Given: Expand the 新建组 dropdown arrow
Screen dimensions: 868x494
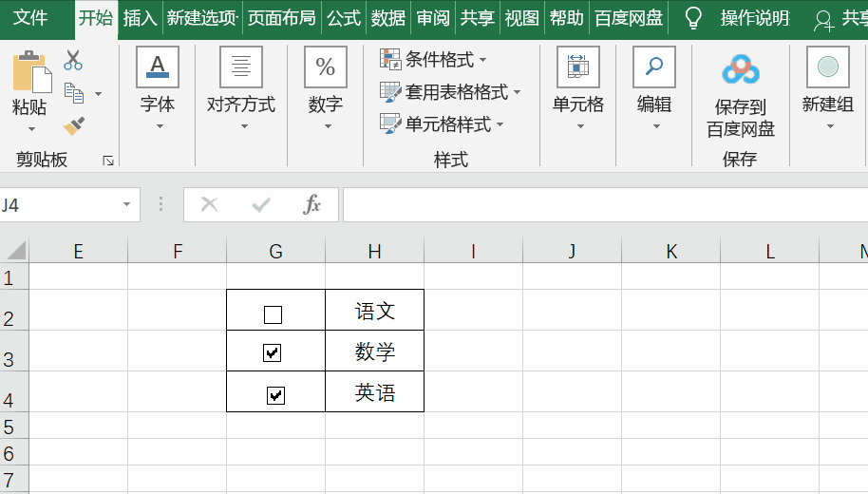Looking at the screenshot, I should (830, 126).
